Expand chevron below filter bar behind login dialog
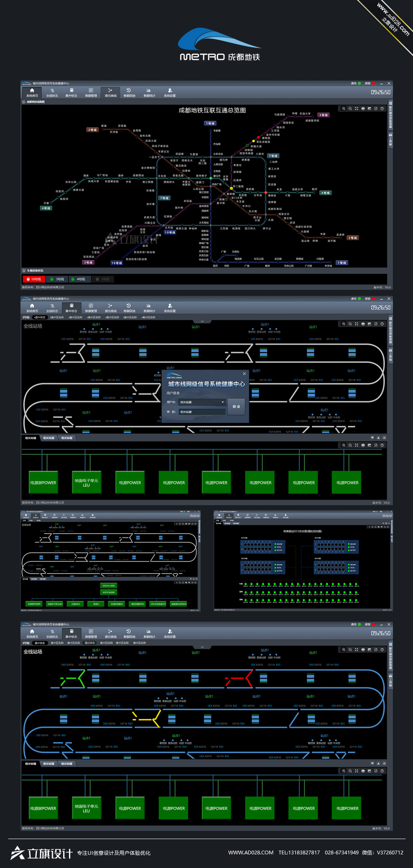 (x=202, y=321)
